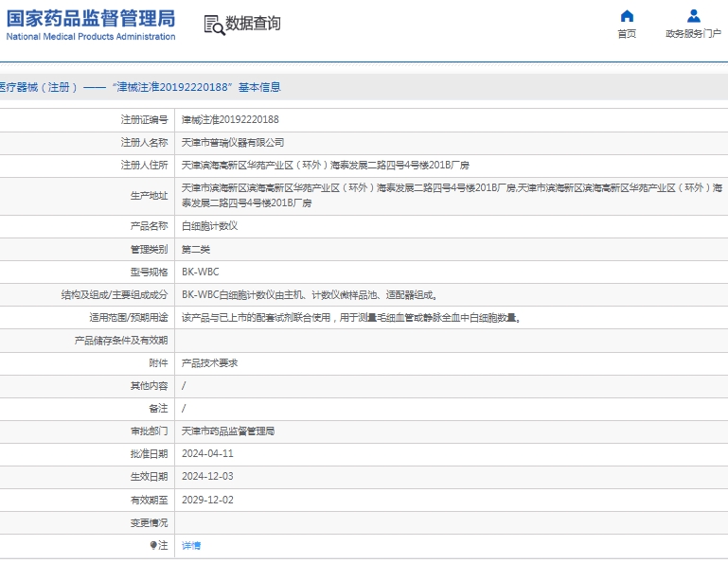This screenshot has width=728, height=563.
Task: Select registrant name 天津市普瑞仪器有限公司
Action: point(233,143)
